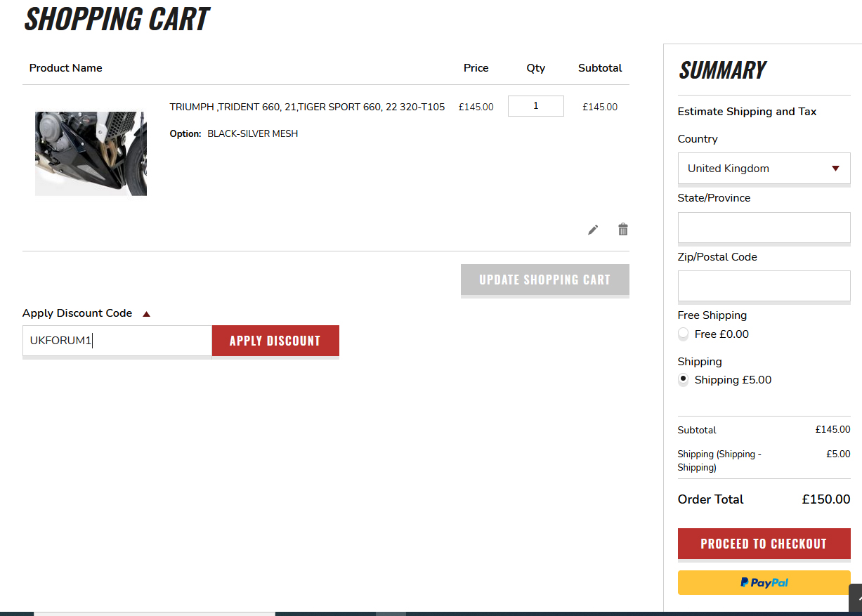Click the Apply Discount button

tap(275, 341)
